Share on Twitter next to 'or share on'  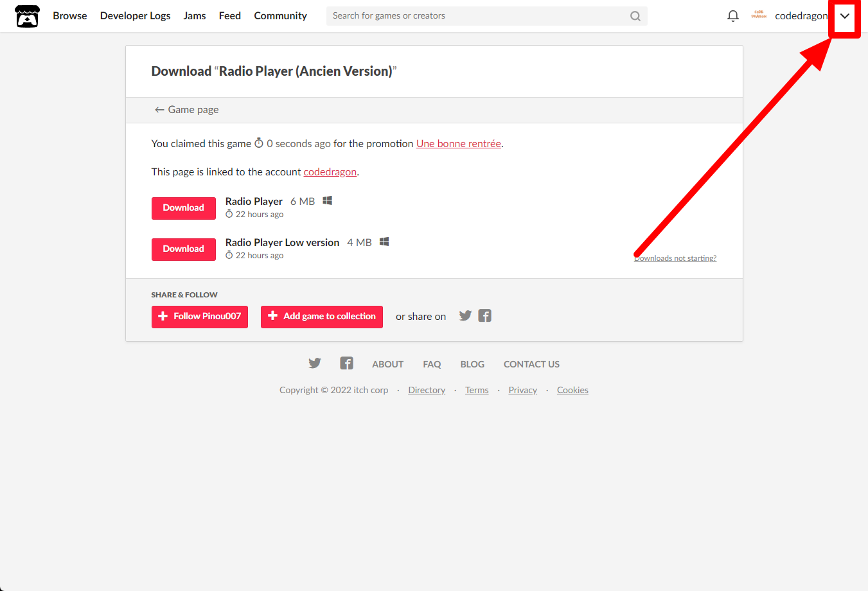click(x=465, y=315)
